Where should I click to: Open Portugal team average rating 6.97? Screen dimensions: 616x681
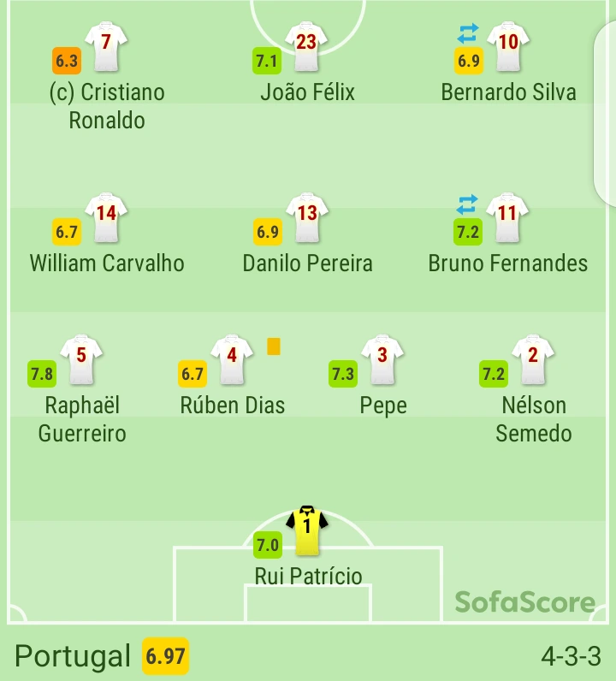[165, 657]
